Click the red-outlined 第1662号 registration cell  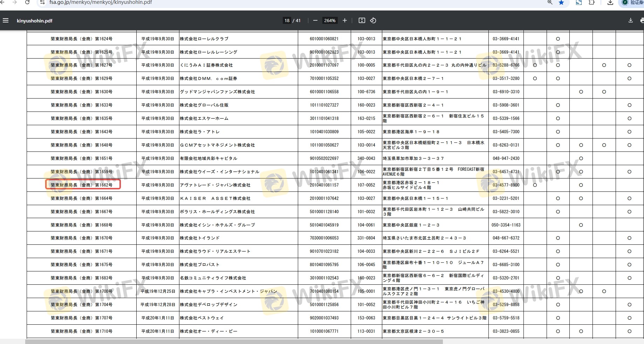[x=83, y=185]
